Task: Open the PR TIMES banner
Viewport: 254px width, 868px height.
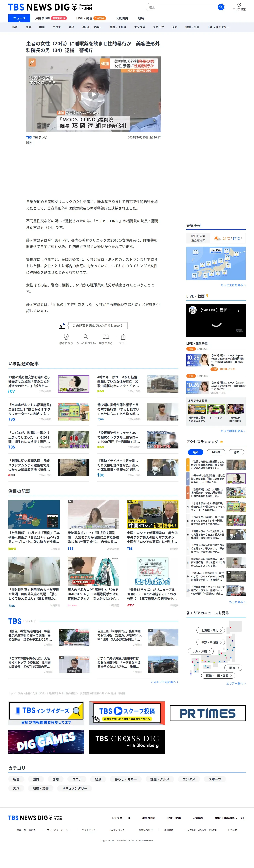Action: coord(207,713)
